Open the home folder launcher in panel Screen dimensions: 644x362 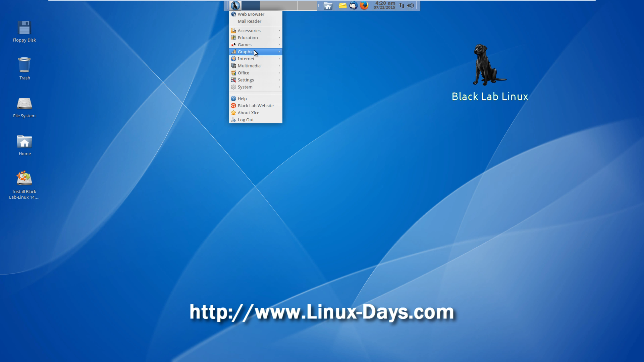point(328,6)
